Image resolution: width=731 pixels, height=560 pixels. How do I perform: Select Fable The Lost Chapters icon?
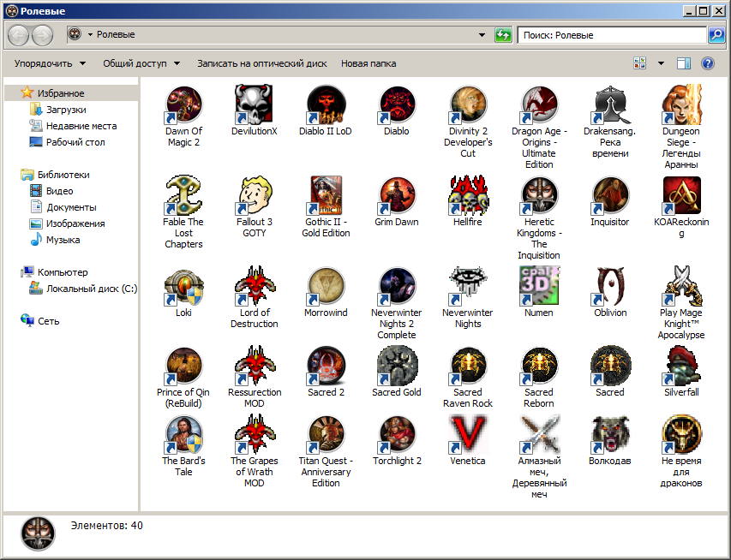183,195
